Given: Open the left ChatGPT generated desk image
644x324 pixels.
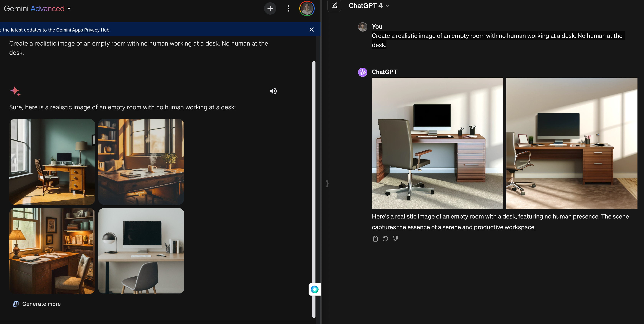Looking at the screenshot, I should pyautogui.click(x=437, y=143).
